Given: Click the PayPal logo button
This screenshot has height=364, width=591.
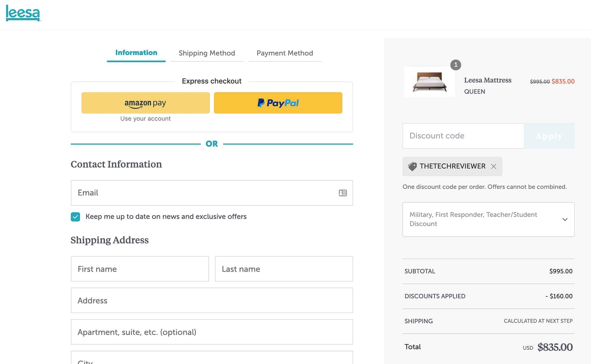Looking at the screenshot, I should pyautogui.click(x=278, y=103).
